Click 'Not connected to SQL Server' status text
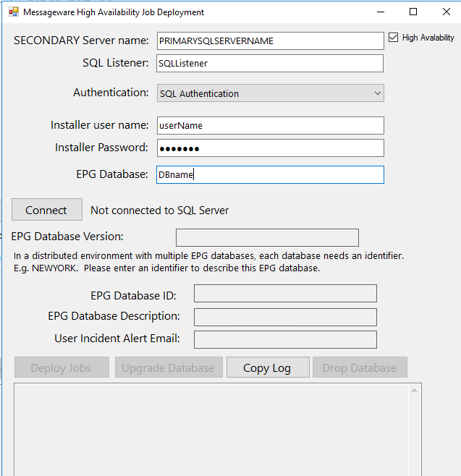461x476 pixels. point(160,211)
